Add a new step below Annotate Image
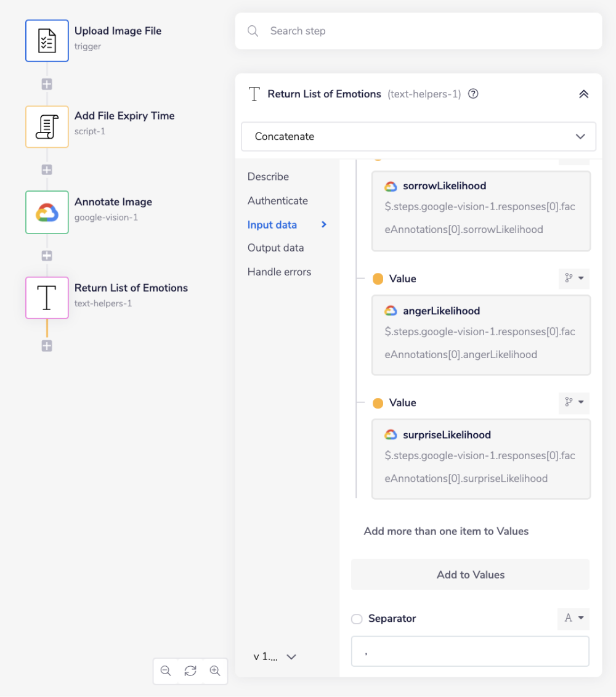This screenshot has height=697, width=616. tap(47, 256)
